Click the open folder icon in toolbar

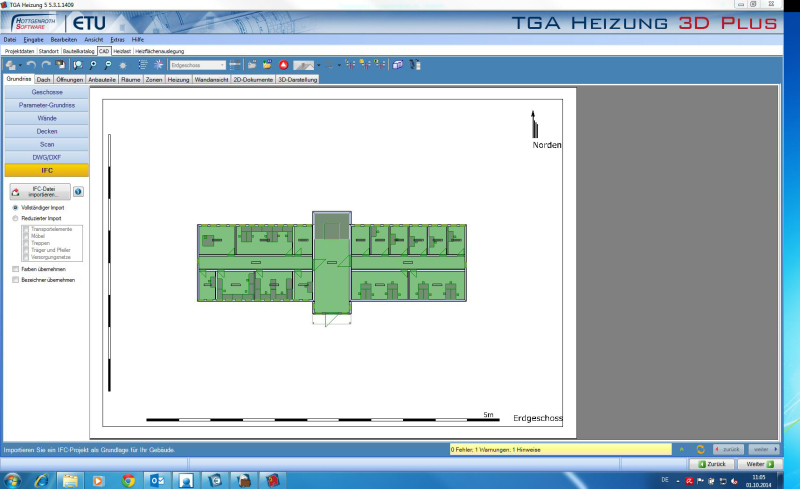coord(252,65)
